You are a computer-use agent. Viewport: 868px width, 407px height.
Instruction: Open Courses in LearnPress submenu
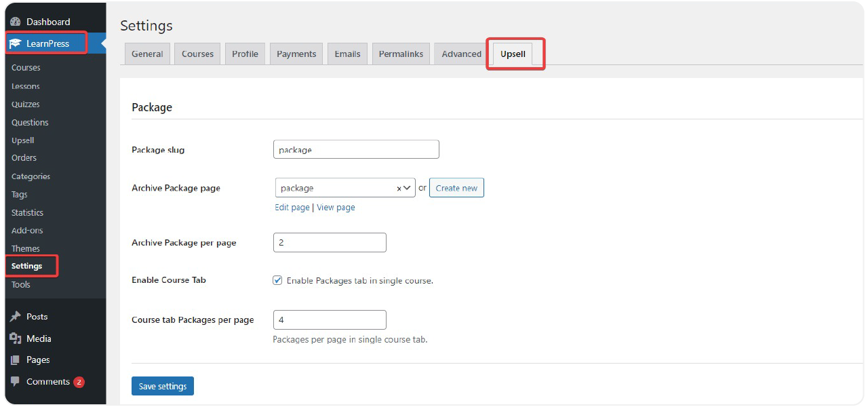[26, 68]
